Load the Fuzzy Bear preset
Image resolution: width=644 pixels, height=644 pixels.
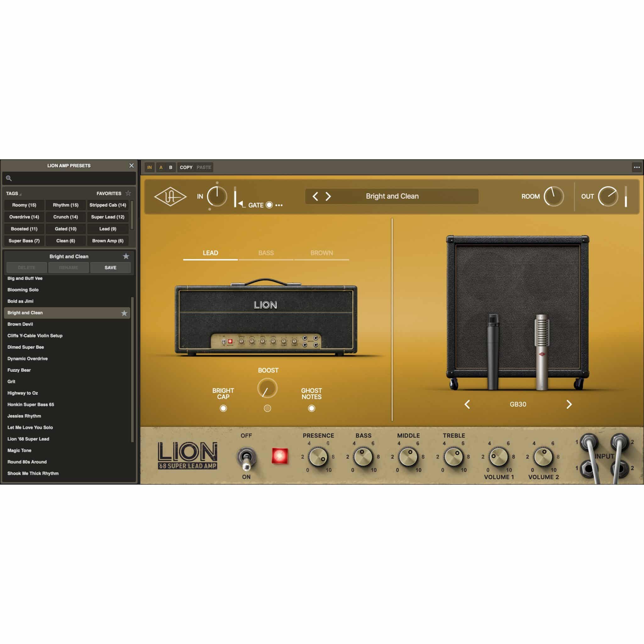point(67,370)
